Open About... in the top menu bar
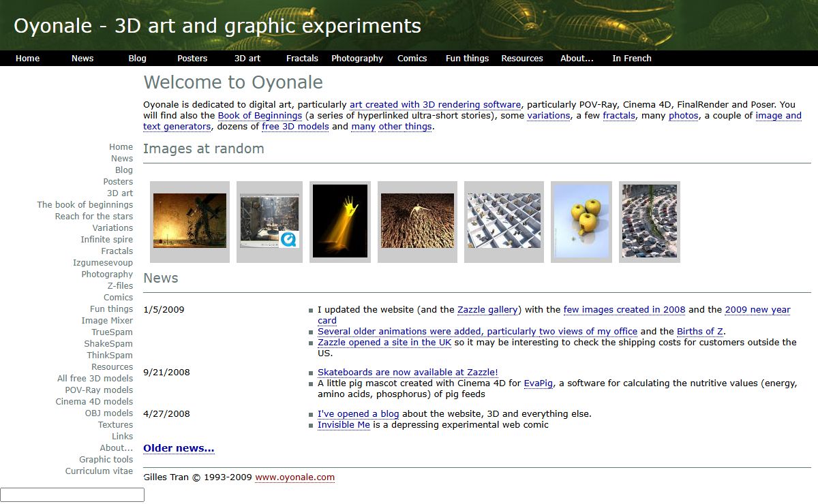This screenshot has height=504, width=818. click(577, 59)
